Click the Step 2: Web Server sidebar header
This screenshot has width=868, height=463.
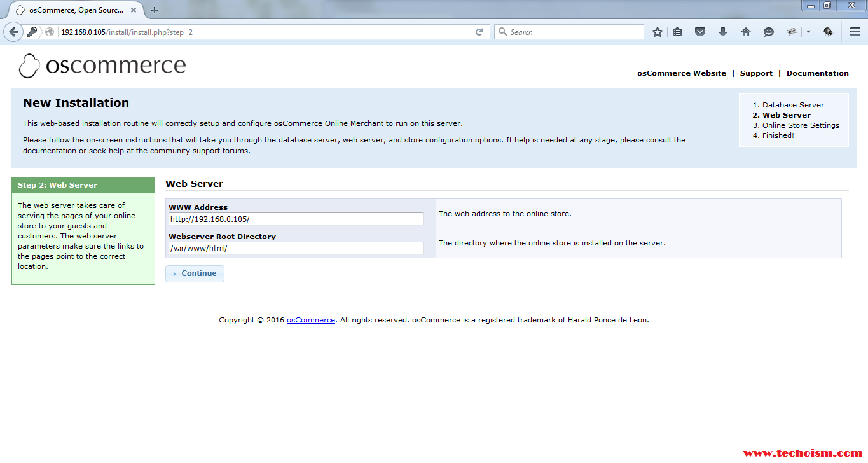click(83, 185)
